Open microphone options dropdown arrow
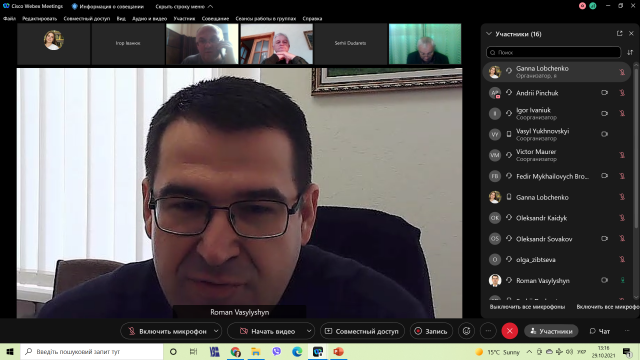Image resolution: width=640 pixels, height=360 pixels. (216, 331)
